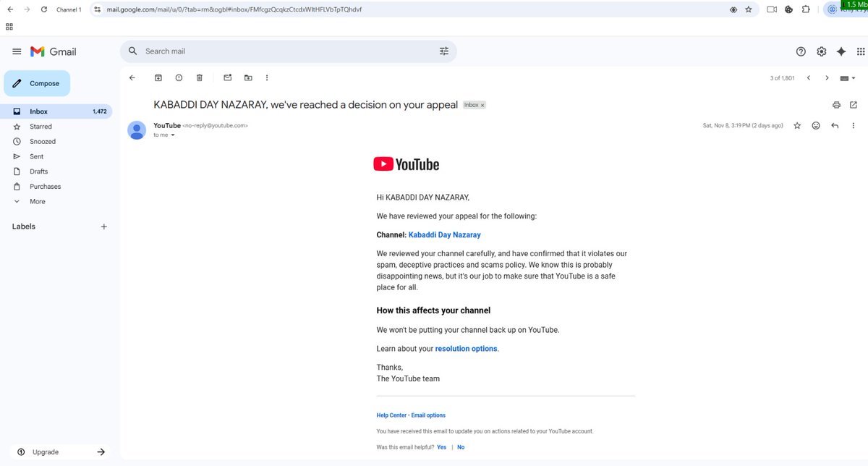
Task: Create a new label with plus
Action: tap(103, 226)
